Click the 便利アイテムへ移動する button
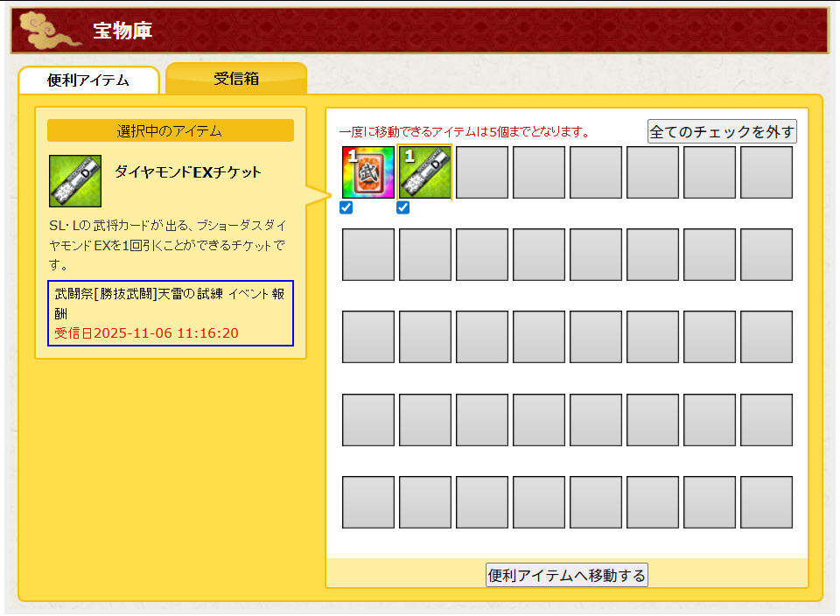This screenshot has width=840, height=616. (x=567, y=575)
